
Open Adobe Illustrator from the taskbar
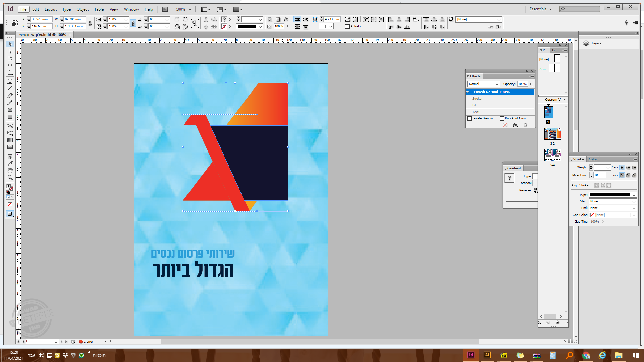point(487,355)
